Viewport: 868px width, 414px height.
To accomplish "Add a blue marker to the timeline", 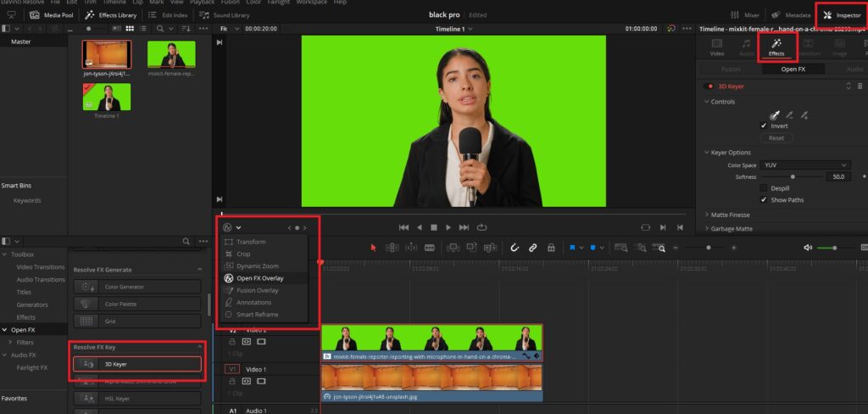I will pos(593,248).
